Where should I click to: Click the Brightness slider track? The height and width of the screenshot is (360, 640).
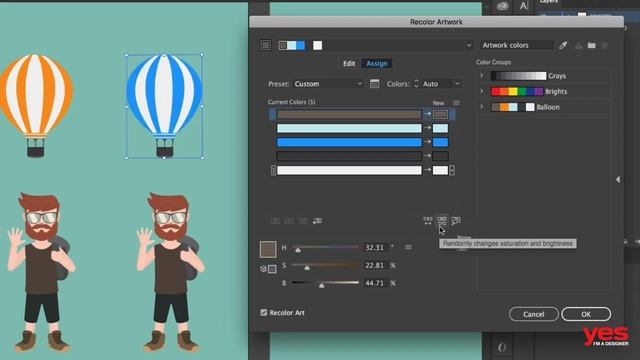[x=326, y=283]
